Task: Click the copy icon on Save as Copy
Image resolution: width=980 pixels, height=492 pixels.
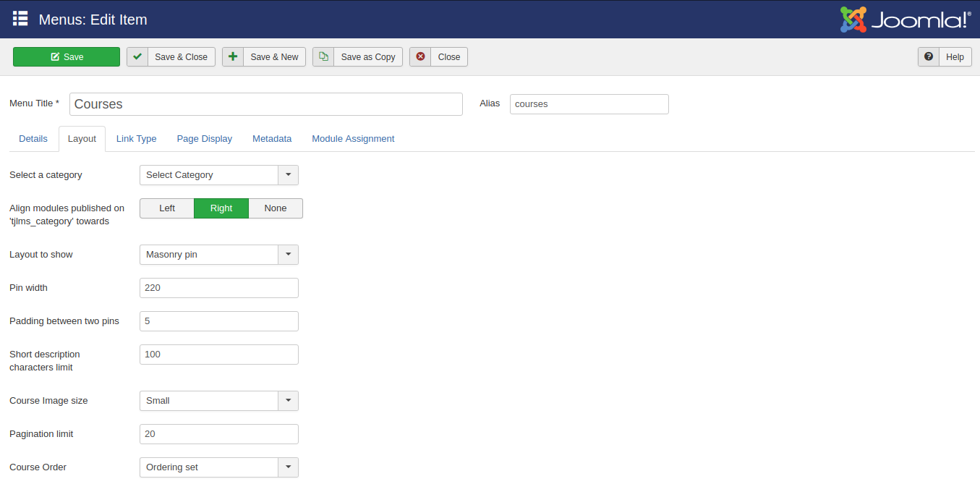Action: [x=323, y=57]
